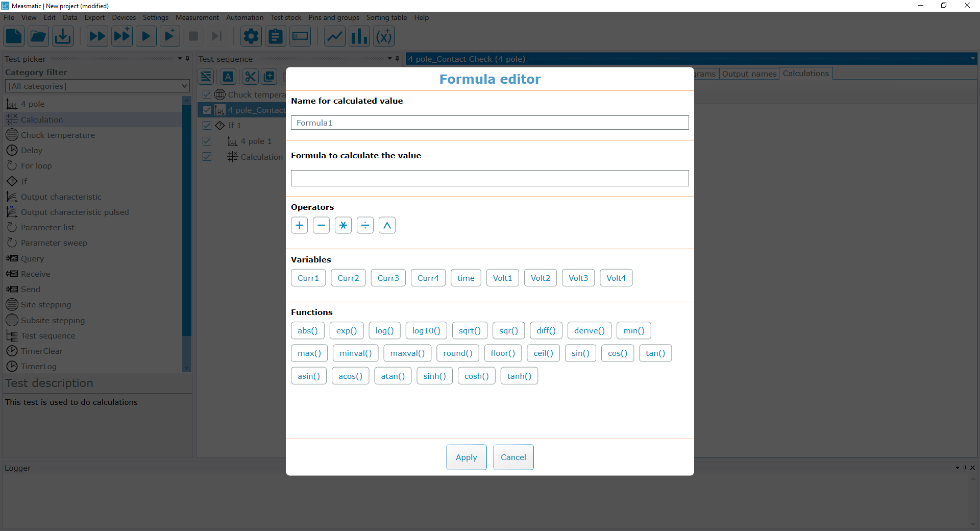Image resolution: width=980 pixels, height=531 pixels.
Task: Insert the derive() function
Action: click(590, 330)
